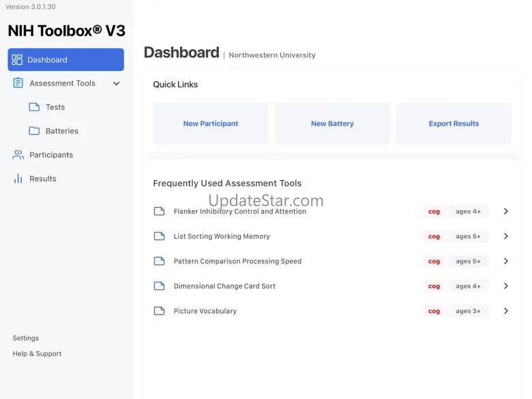
Task: Click the ages 4+ tag on Flanker row
Action: click(x=469, y=211)
